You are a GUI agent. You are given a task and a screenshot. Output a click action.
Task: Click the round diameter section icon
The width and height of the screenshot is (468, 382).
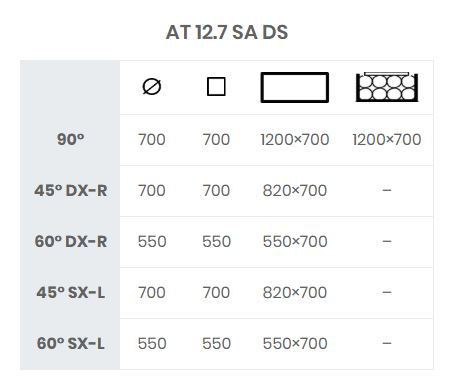[152, 87]
